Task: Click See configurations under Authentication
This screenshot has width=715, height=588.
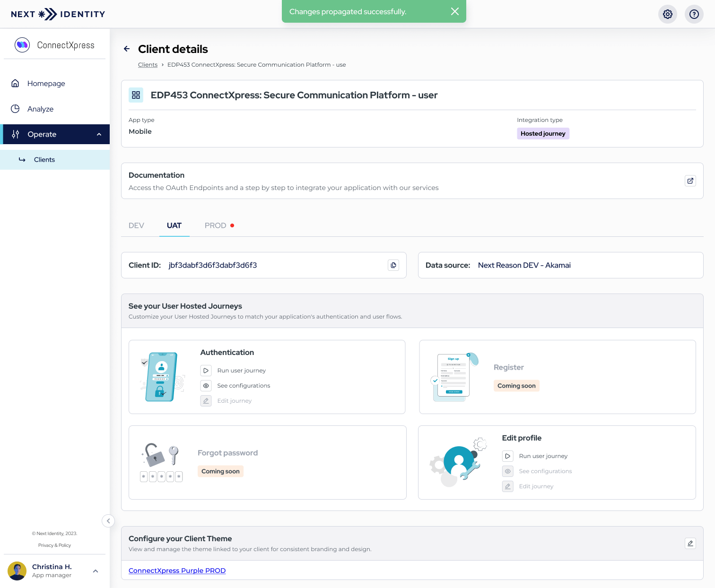Action: click(x=244, y=386)
